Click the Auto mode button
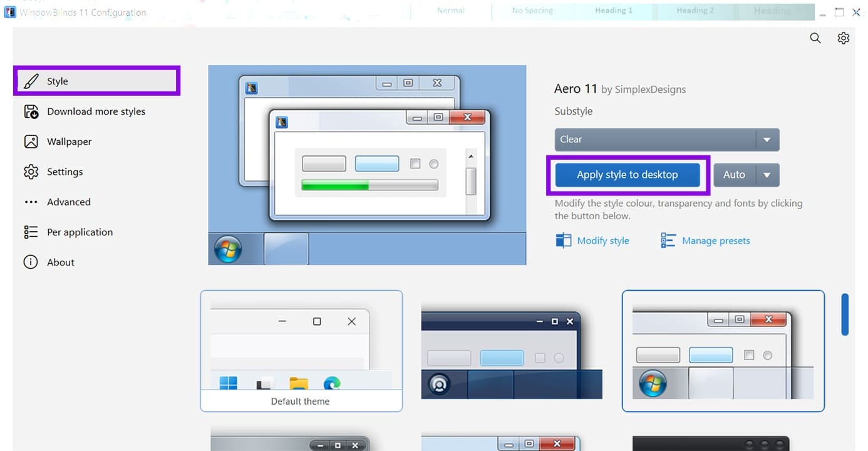 [x=734, y=175]
